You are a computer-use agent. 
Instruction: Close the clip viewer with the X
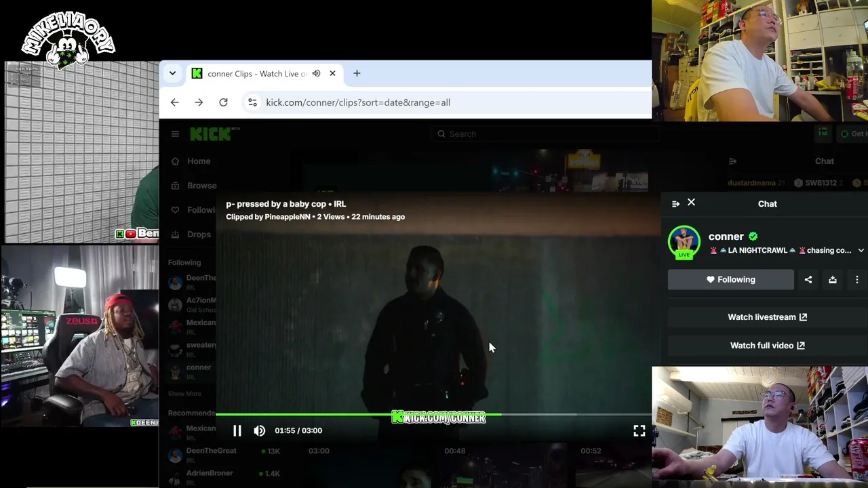691,203
